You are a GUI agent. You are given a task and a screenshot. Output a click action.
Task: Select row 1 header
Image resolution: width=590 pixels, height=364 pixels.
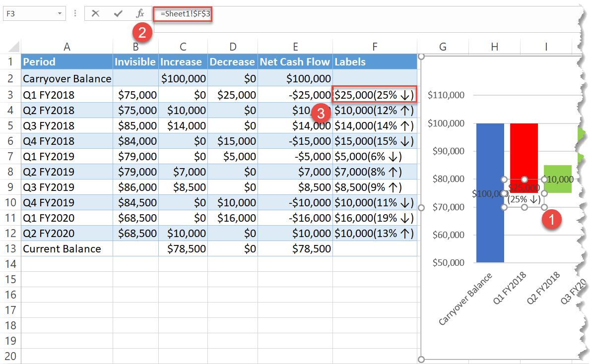(10, 61)
